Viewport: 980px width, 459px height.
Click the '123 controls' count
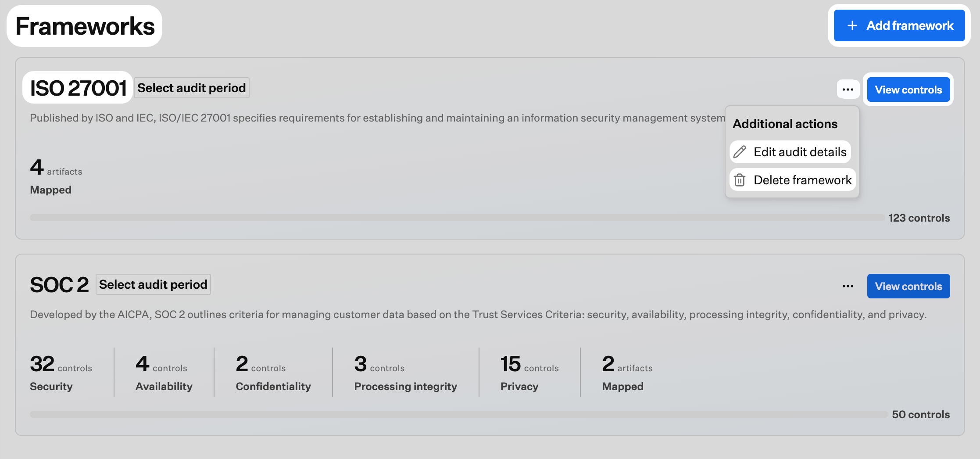(919, 218)
